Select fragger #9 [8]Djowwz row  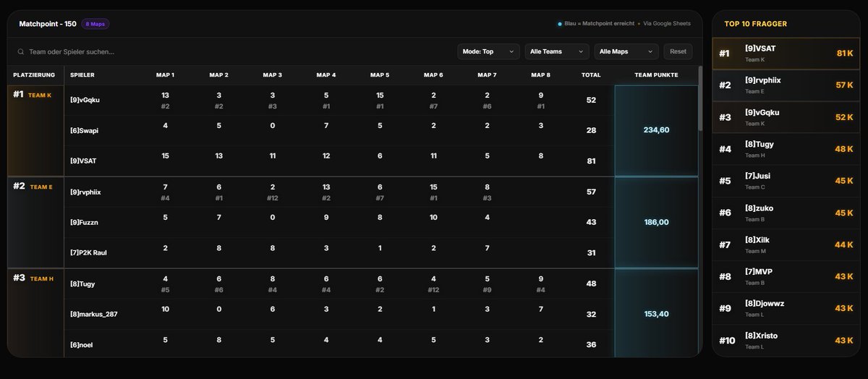coord(788,308)
